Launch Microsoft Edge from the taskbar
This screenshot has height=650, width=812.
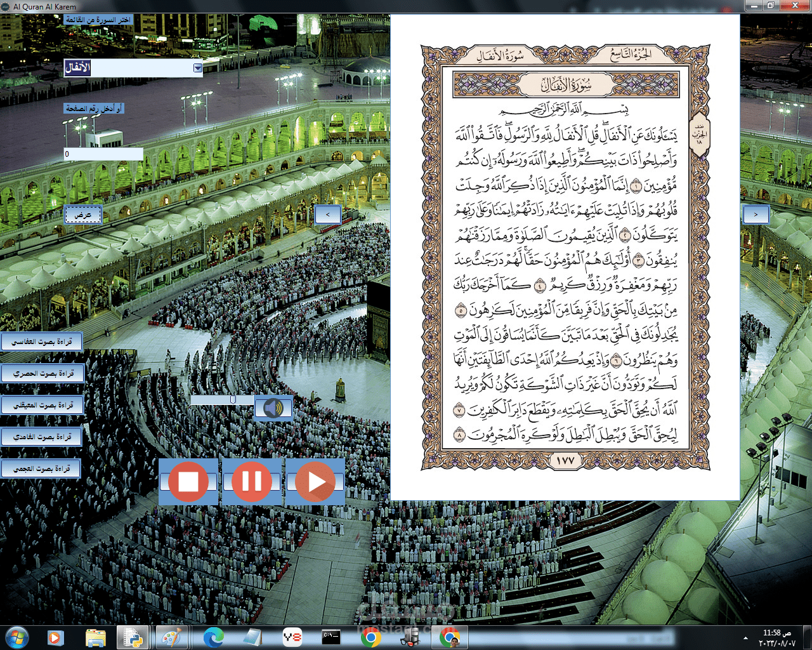pos(213,637)
